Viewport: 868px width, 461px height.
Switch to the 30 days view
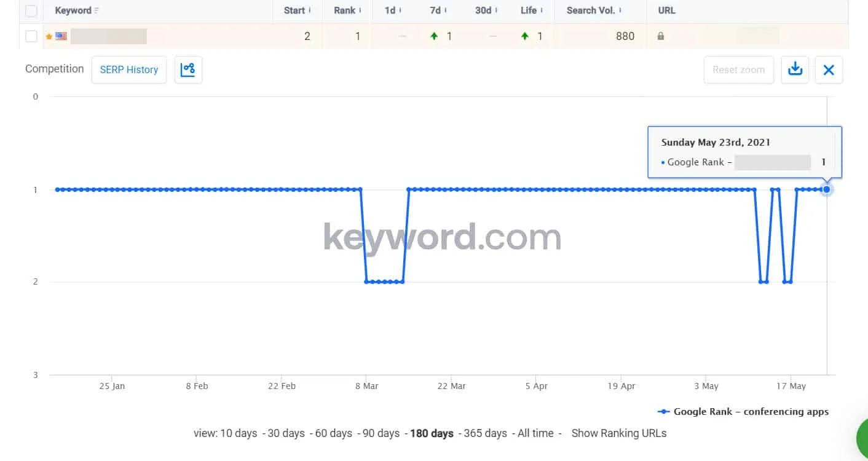click(285, 433)
